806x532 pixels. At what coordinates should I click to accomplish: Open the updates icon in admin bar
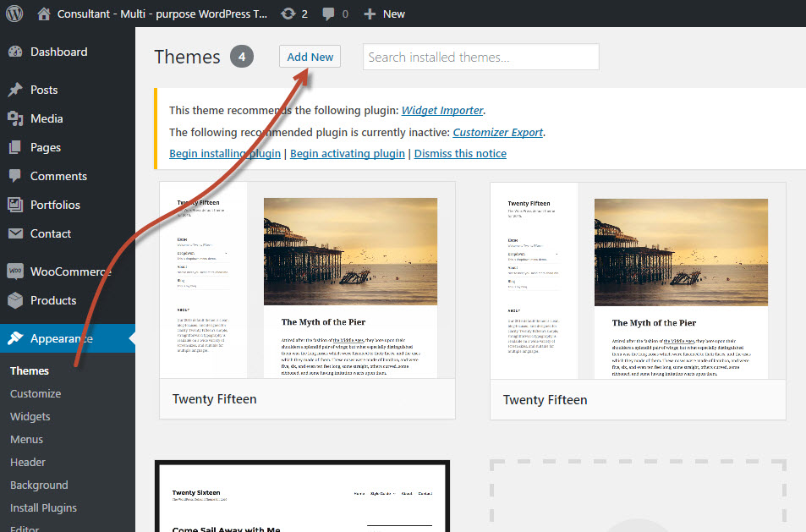(x=289, y=14)
